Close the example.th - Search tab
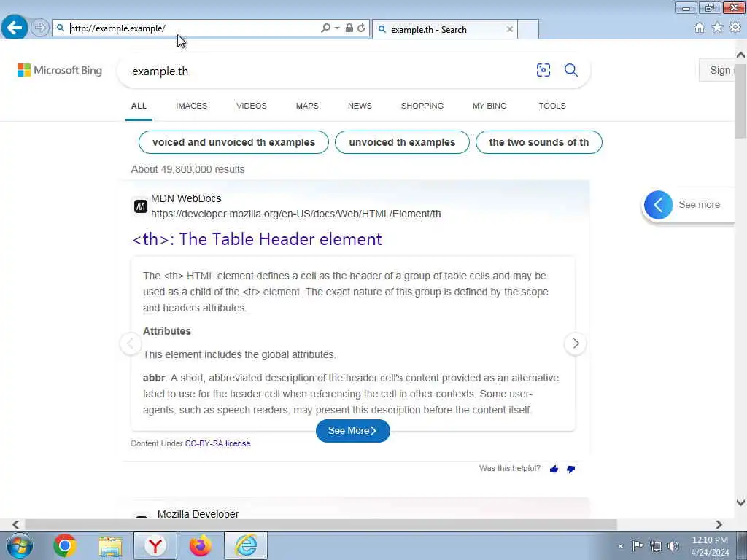 510,29
